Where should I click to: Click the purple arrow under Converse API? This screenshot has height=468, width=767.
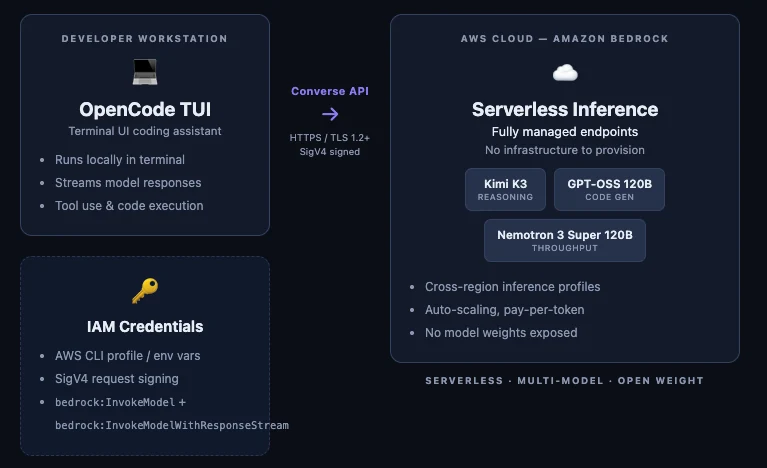330,114
